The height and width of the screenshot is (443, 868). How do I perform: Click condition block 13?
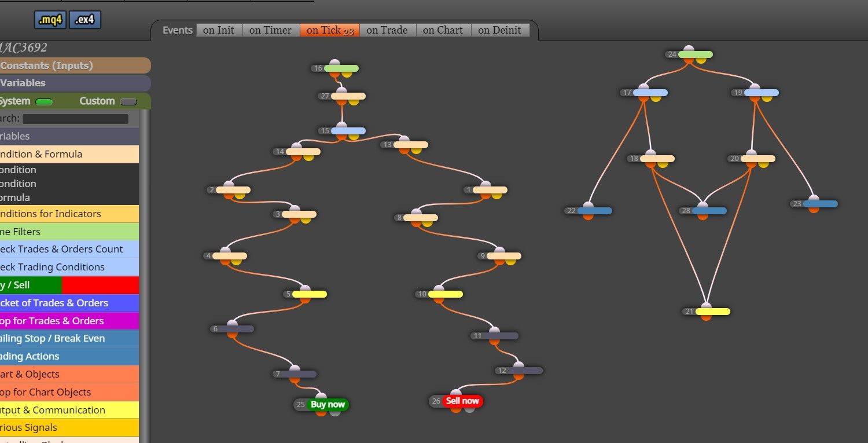pos(411,145)
